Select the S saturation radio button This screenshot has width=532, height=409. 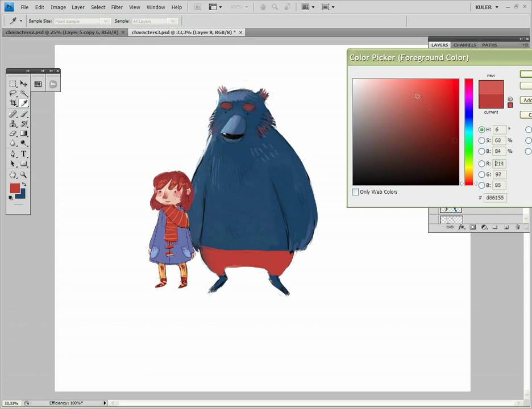(481, 140)
